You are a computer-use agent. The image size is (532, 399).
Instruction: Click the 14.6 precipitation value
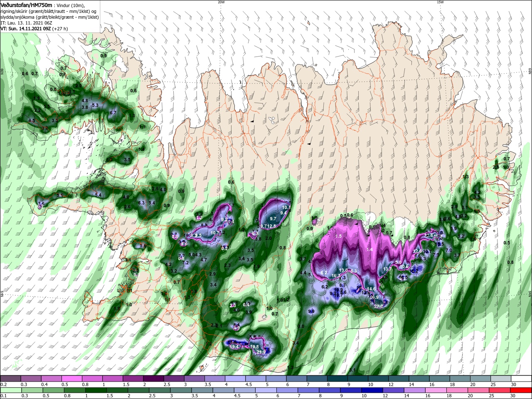point(371,289)
